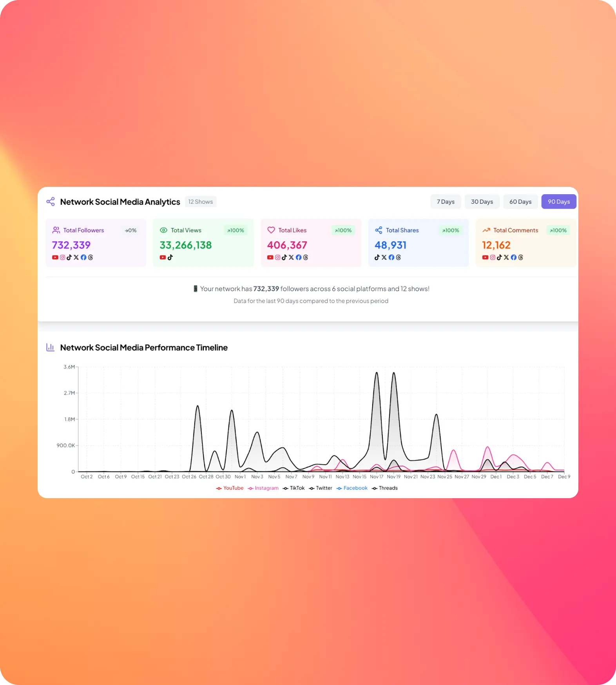Click the 406,367 likes value
Viewport: 616px width, 685px height.
287,245
